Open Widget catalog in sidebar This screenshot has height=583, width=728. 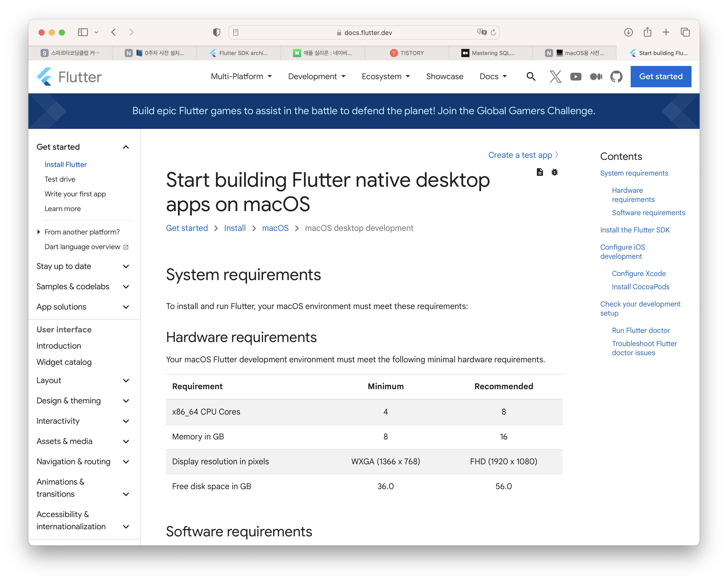pyautogui.click(x=64, y=362)
